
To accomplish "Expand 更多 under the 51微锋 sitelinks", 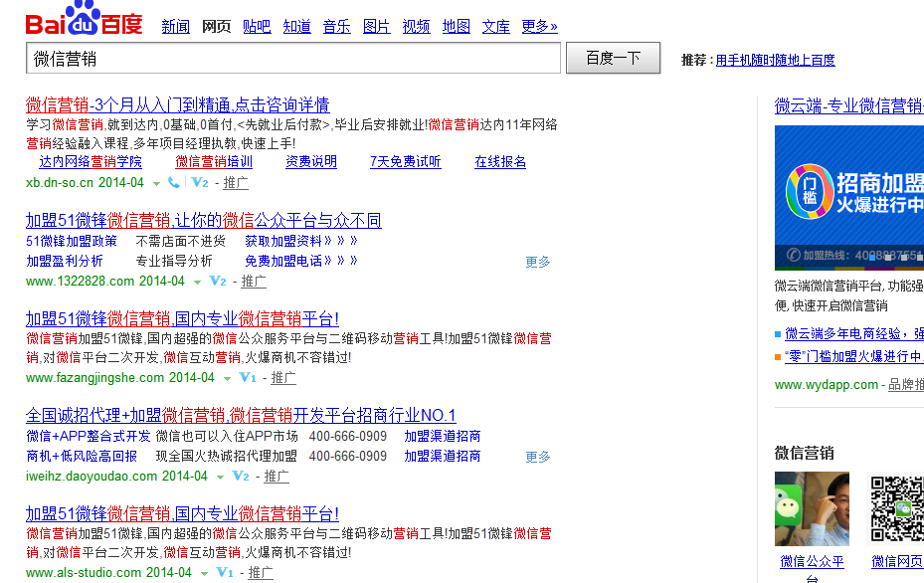I will coord(538,262).
